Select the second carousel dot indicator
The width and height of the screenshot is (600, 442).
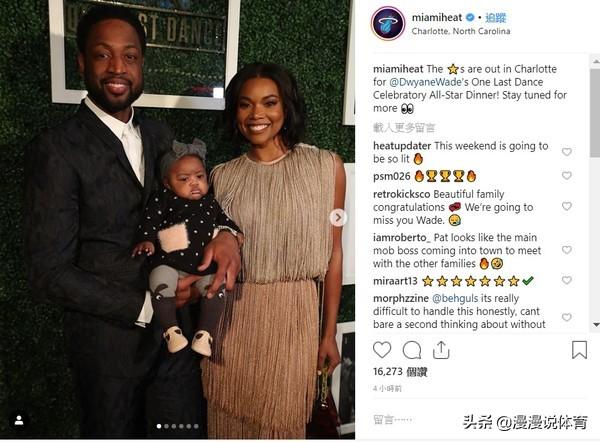pos(166,426)
